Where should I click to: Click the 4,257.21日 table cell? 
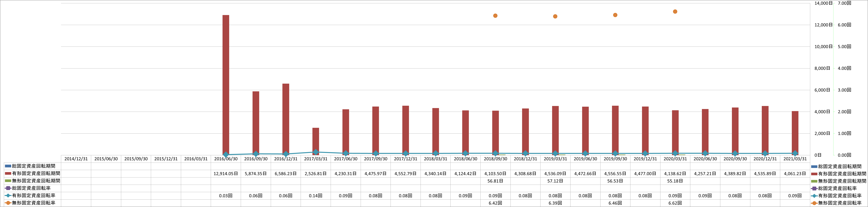705,174
